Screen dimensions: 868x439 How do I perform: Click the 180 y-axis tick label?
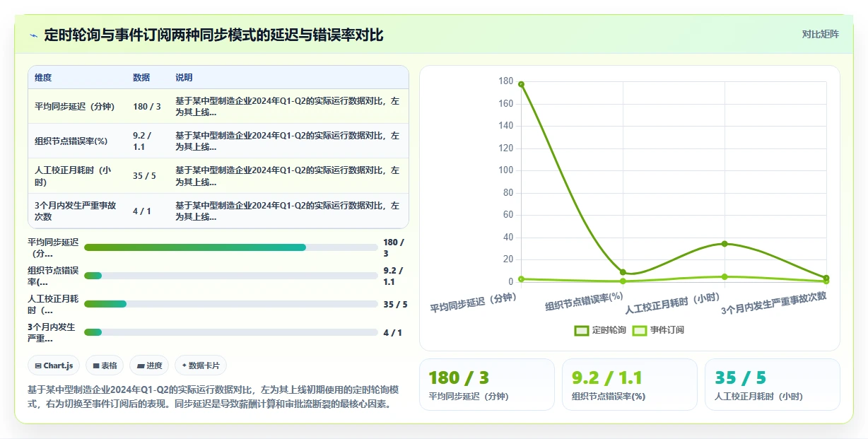click(505, 81)
